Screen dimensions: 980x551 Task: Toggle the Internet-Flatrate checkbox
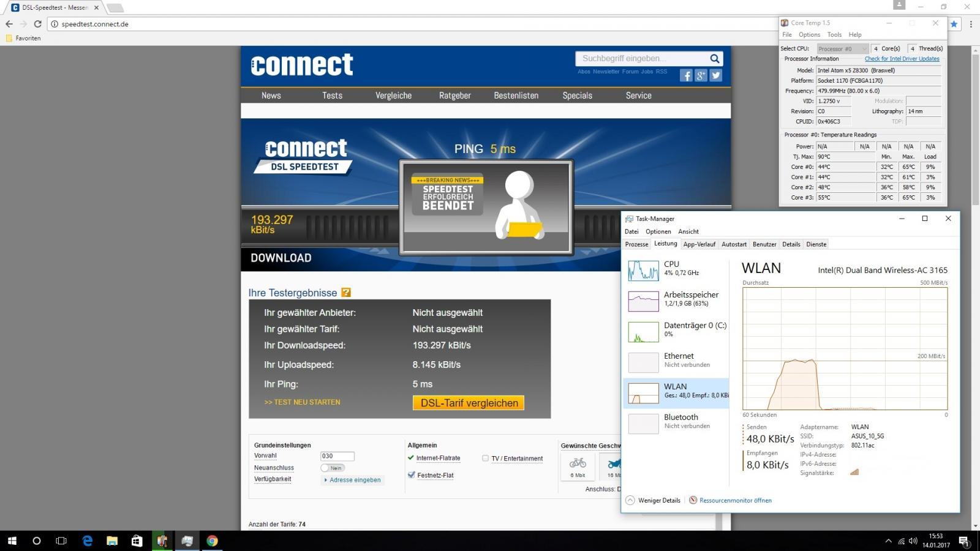[411, 457]
